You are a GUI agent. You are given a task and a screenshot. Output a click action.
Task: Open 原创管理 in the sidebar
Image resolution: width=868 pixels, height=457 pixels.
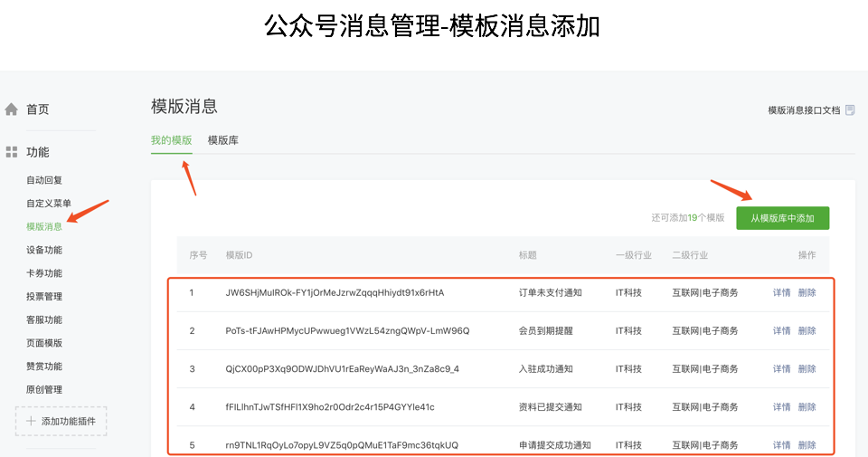pos(44,389)
